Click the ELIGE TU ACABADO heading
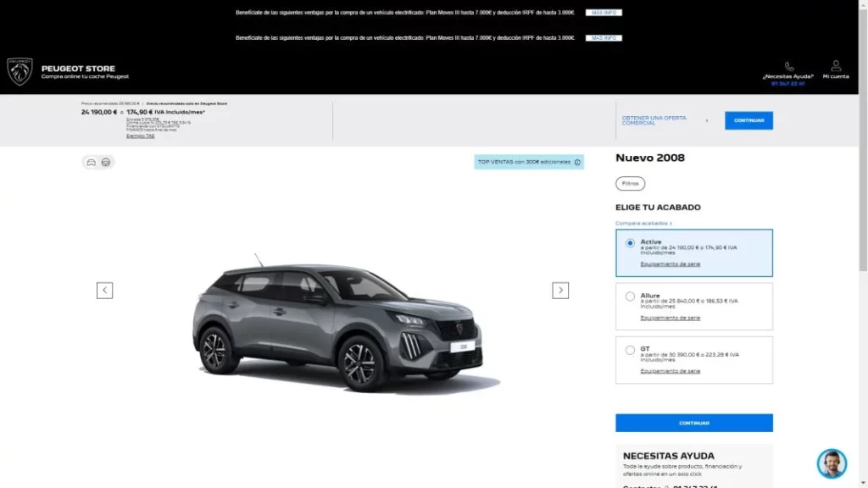This screenshot has width=868, height=488. [x=658, y=207]
